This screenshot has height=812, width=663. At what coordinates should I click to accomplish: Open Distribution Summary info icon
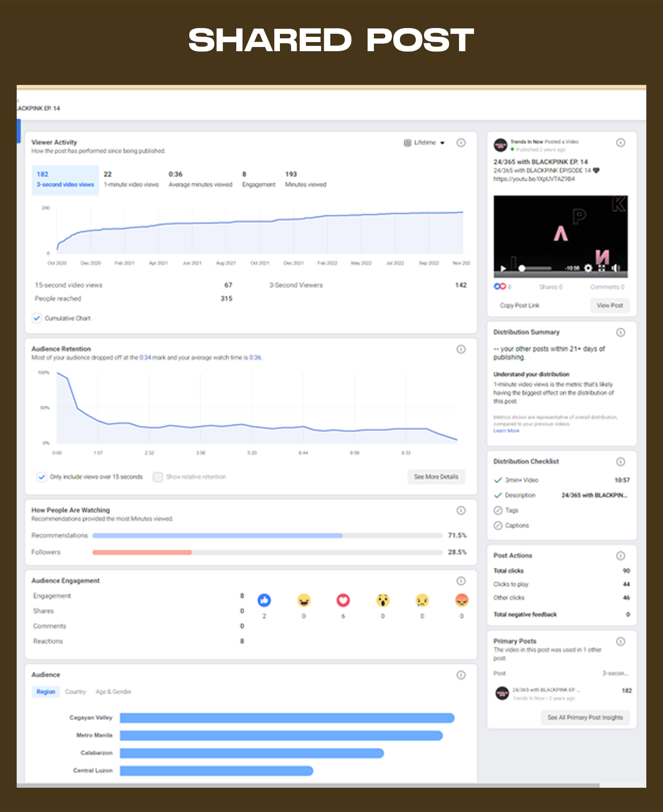click(621, 332)
